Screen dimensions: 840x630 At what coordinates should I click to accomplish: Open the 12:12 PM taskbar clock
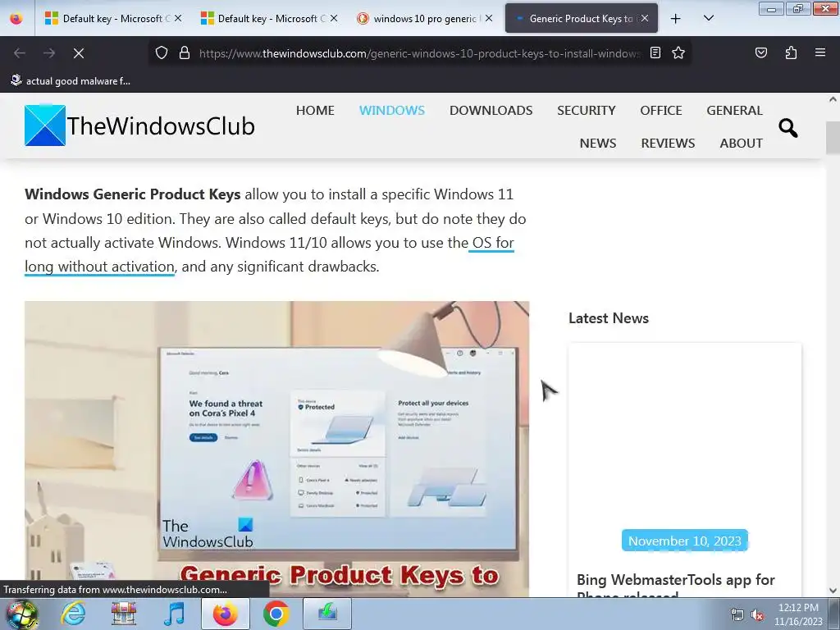[x=798, y=614]
